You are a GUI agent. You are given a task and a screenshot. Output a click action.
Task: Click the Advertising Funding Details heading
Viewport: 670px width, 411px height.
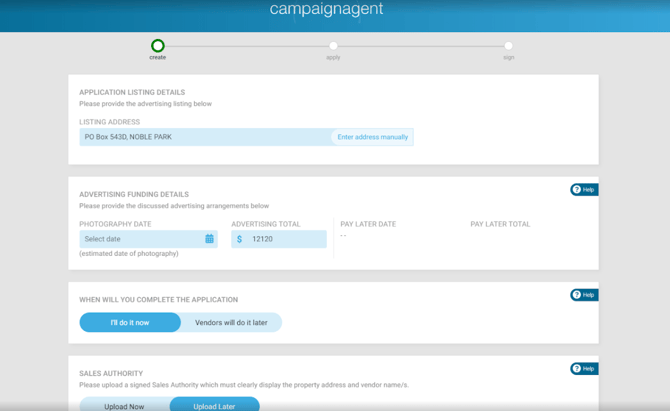[134, 194]
